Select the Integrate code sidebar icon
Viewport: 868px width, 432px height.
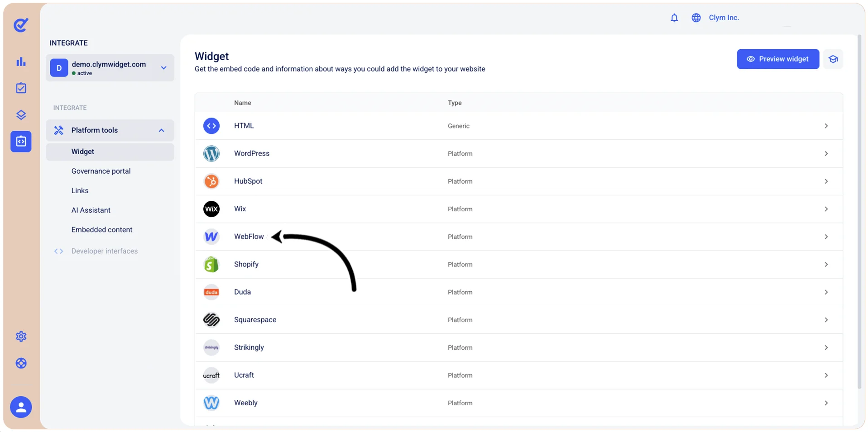click(21, 142)
